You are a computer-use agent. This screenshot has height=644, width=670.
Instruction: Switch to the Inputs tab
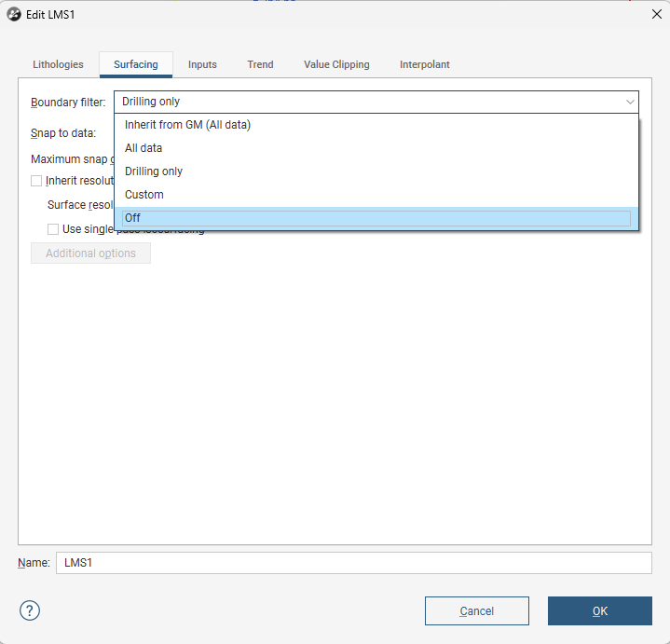[x=202, y=64]
